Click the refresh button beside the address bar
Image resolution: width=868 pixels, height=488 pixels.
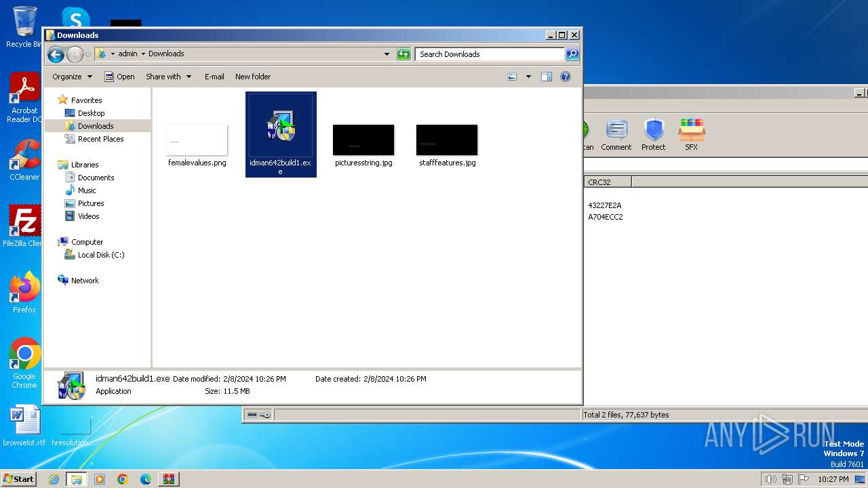tap(403, 54)
